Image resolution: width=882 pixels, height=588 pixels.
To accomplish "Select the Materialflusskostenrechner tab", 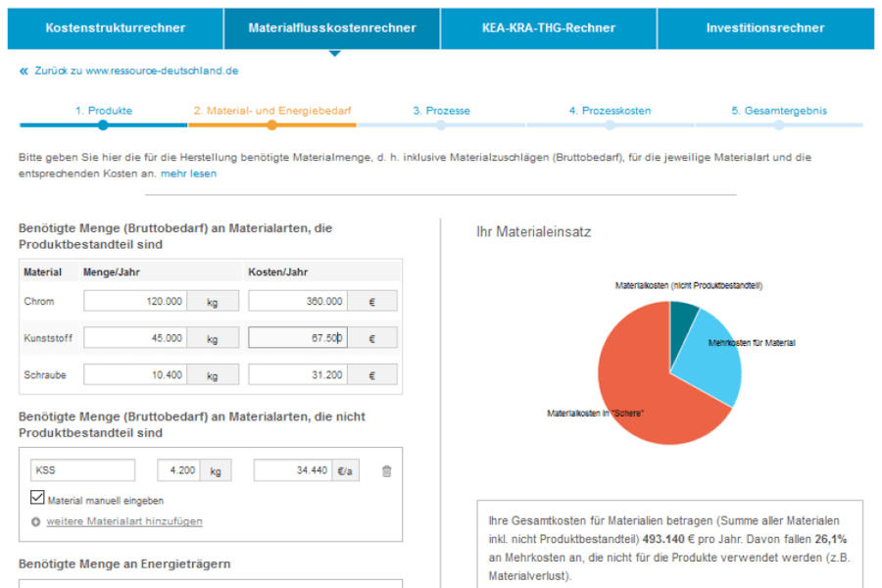I will [x=332, y=27].
